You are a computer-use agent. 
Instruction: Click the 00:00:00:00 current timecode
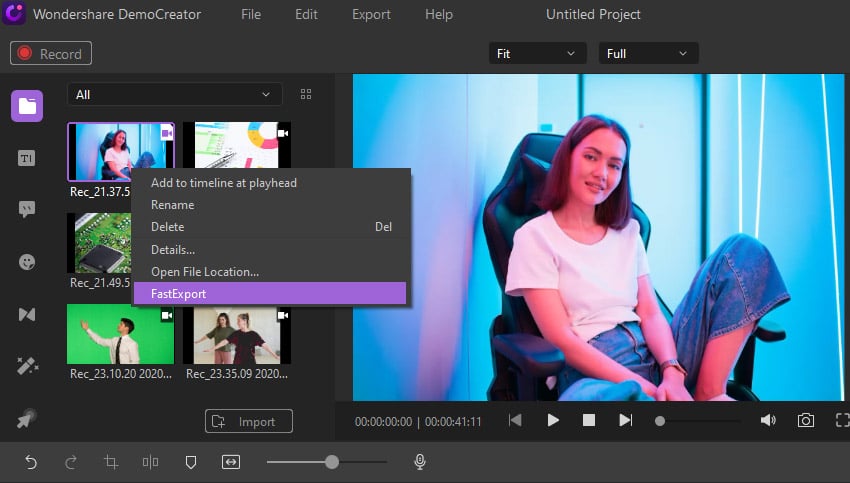(383, 421)
